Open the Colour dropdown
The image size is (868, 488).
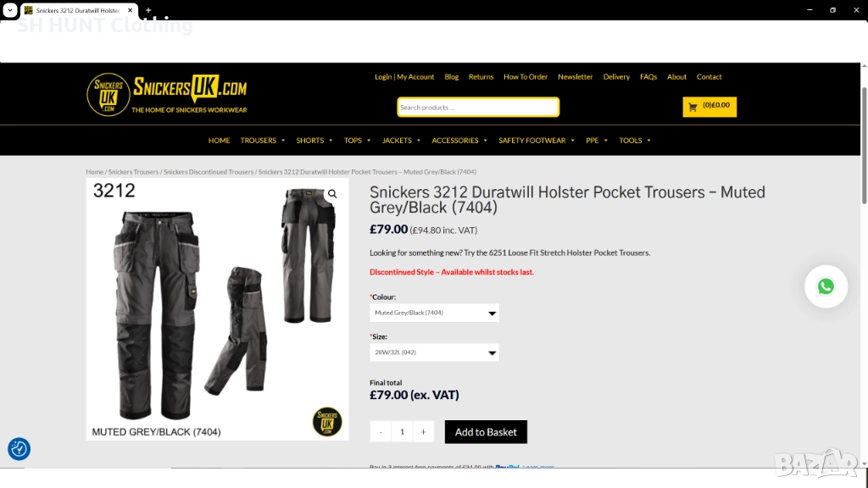tap(434, 313)
